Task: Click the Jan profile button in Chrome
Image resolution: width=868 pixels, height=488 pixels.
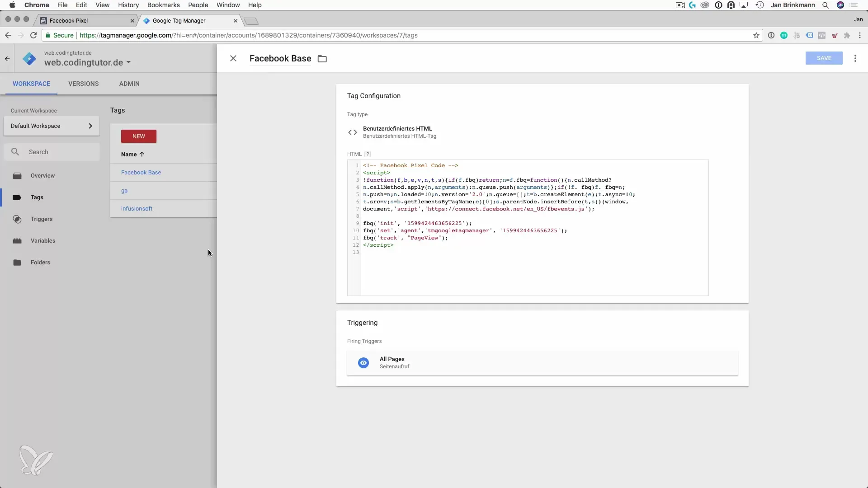Action: pos(858,19)
